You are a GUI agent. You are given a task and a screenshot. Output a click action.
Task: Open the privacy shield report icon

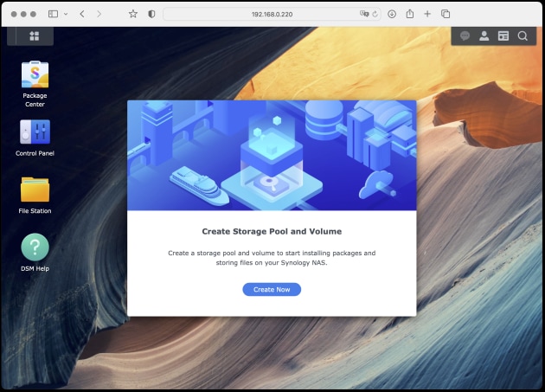[151, 14]
